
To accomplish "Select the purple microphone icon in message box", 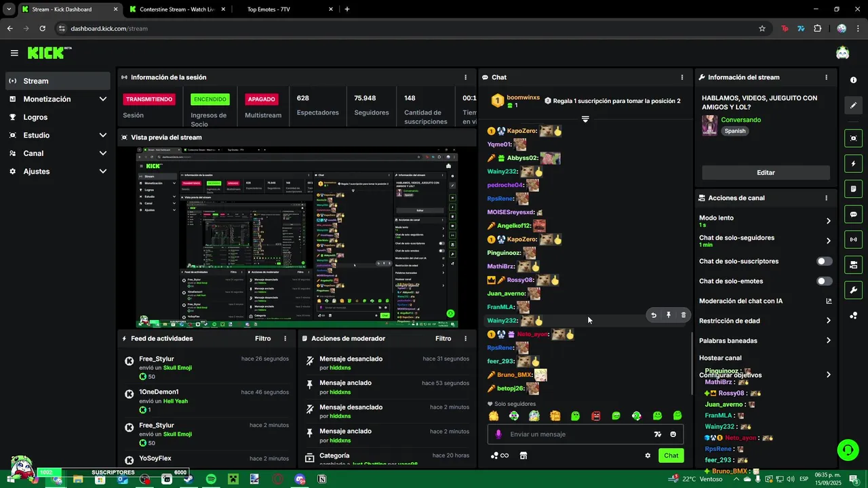I will [498, 434].
